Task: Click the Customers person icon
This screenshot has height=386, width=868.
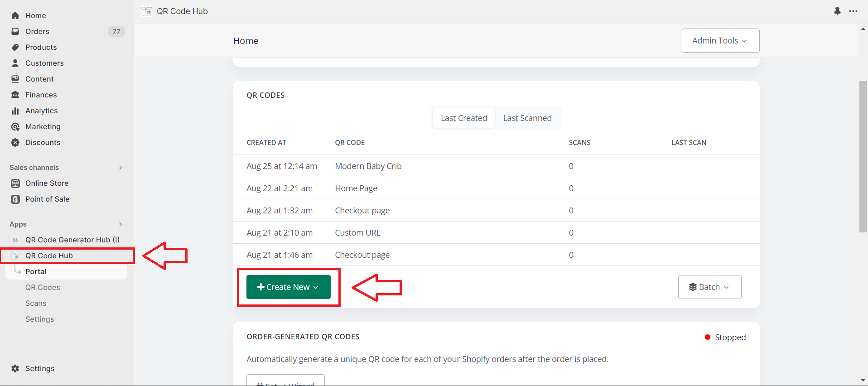Action: point(15,63)
